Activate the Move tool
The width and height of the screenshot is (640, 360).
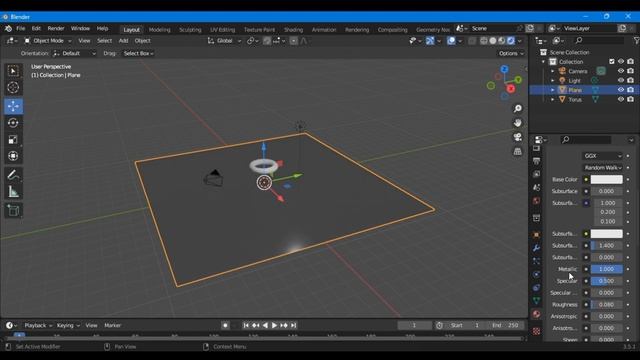coord(13,106)
